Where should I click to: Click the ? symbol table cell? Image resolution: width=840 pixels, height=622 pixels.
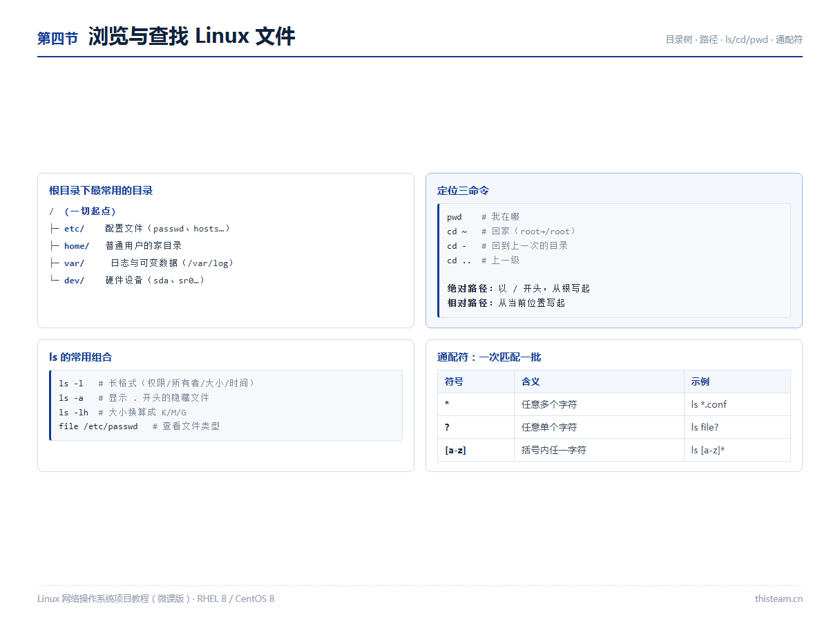click(x=476, y=427)
